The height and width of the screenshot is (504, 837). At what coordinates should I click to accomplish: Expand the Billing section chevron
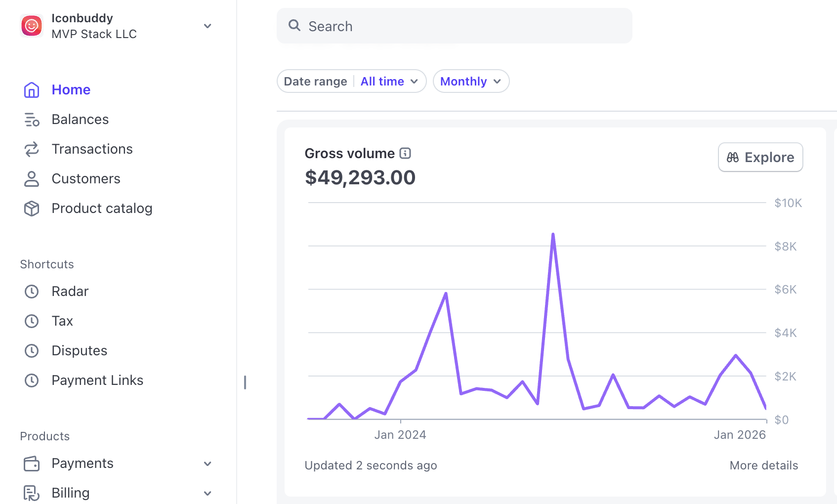pyautogui.click(x=208, y=493)
